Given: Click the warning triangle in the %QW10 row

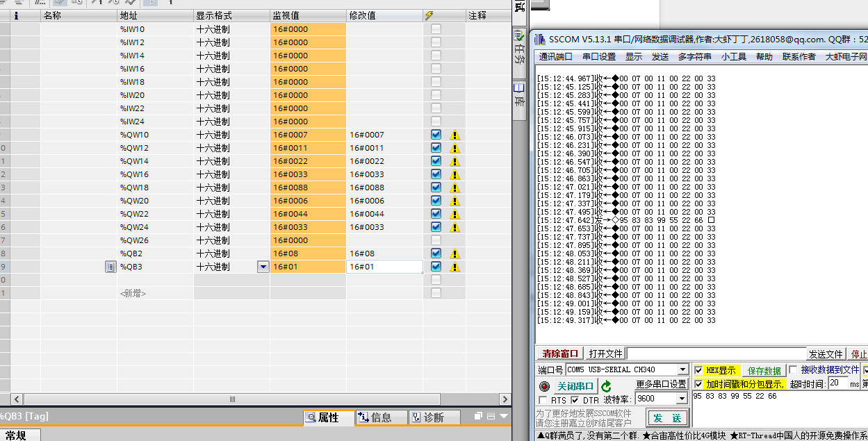Looking at the screenshot, I should [x=455, y=135].
